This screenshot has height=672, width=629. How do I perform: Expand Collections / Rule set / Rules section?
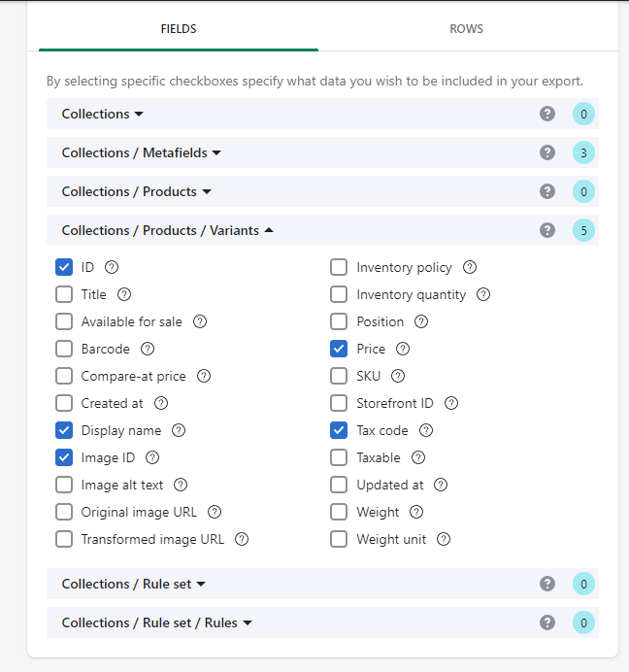[157, 622]
